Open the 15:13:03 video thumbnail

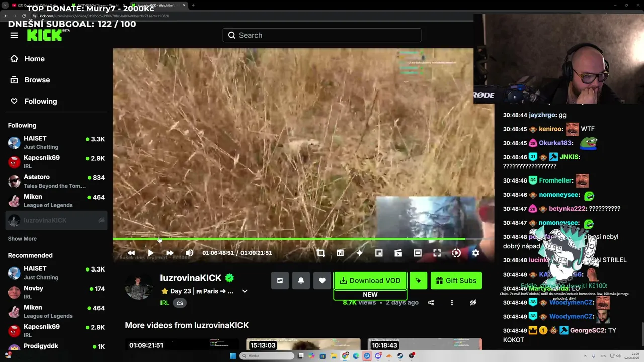click(x=303, y=344)
